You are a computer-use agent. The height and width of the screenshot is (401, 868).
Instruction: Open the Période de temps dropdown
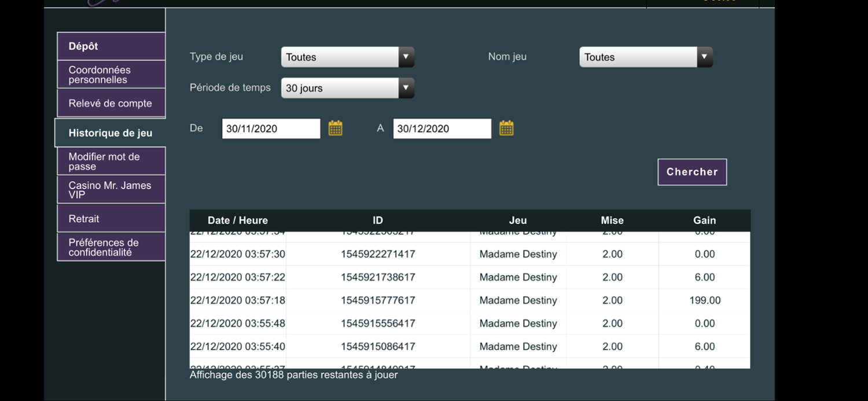(347, 89)
